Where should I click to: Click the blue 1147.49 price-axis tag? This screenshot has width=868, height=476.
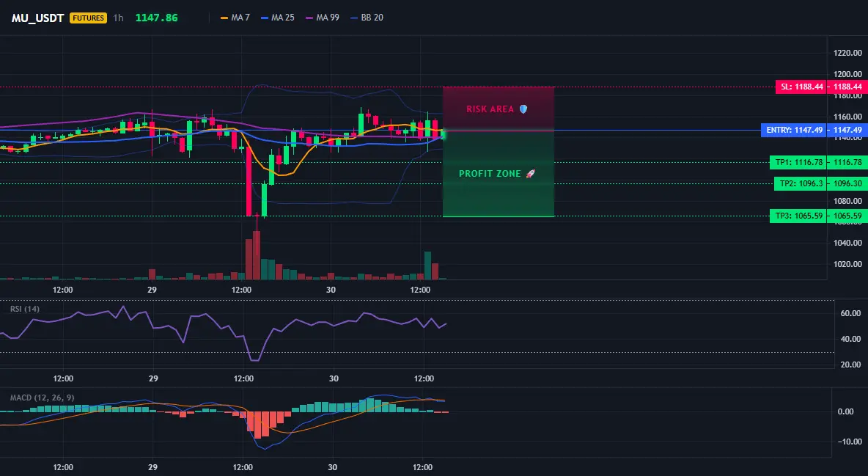(x=846, y=131)
